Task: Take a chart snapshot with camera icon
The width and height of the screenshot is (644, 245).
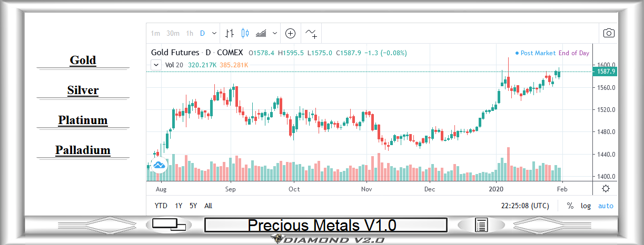Action: [609, 34]
